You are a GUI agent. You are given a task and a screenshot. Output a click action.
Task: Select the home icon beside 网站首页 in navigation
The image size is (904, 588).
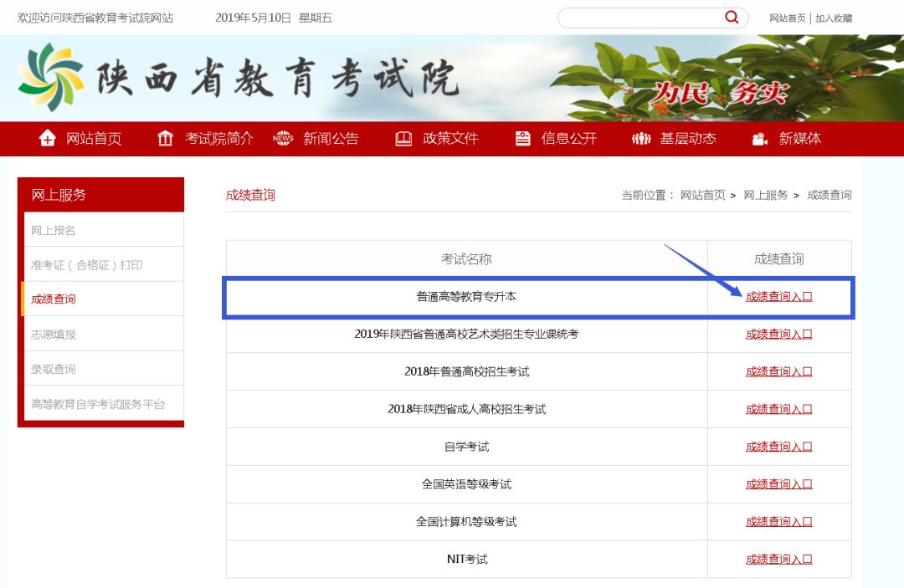(48, 139)
